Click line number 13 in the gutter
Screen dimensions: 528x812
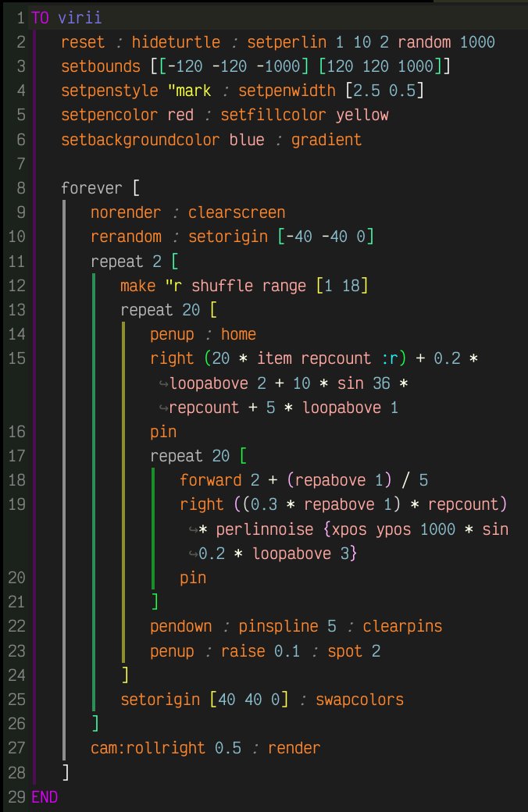coord(16,310)
